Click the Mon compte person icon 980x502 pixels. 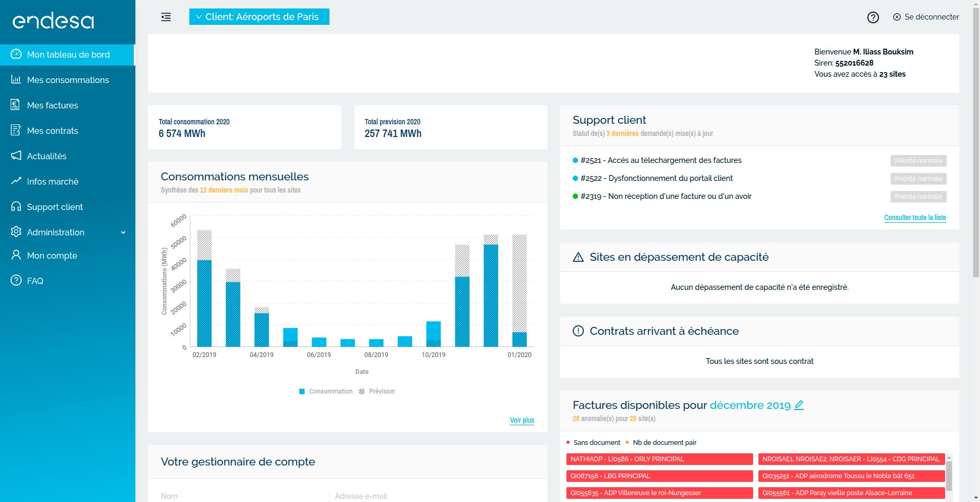pyautogui.click(x=16, y=255)
